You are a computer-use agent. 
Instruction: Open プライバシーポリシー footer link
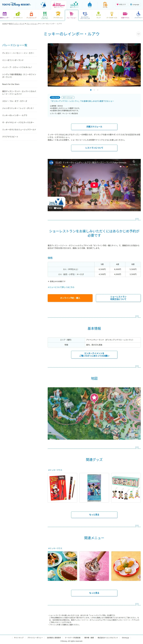coord(35,638)
